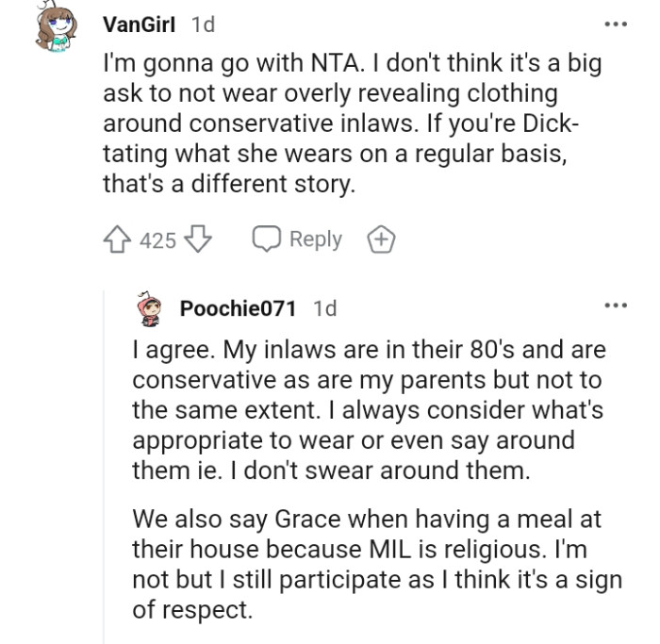Viewport: 660px width, 644px height.
Task: Collapse the reply thread via its vertical line
Action: tap(106, 471)
